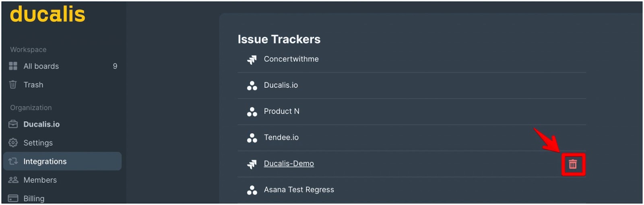Delete the Ducalis-Demo tracker with trash icon
Screen dimensions: 644x205
click(x=573, y=164)
